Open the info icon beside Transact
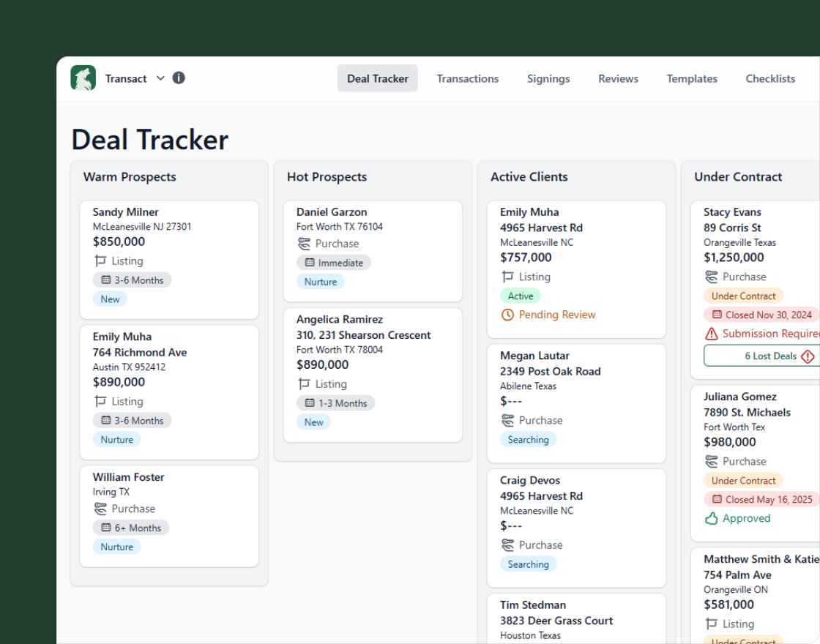The height and width of the screenshot is (644, 820). pyautogui.click(x=179, y=78)
